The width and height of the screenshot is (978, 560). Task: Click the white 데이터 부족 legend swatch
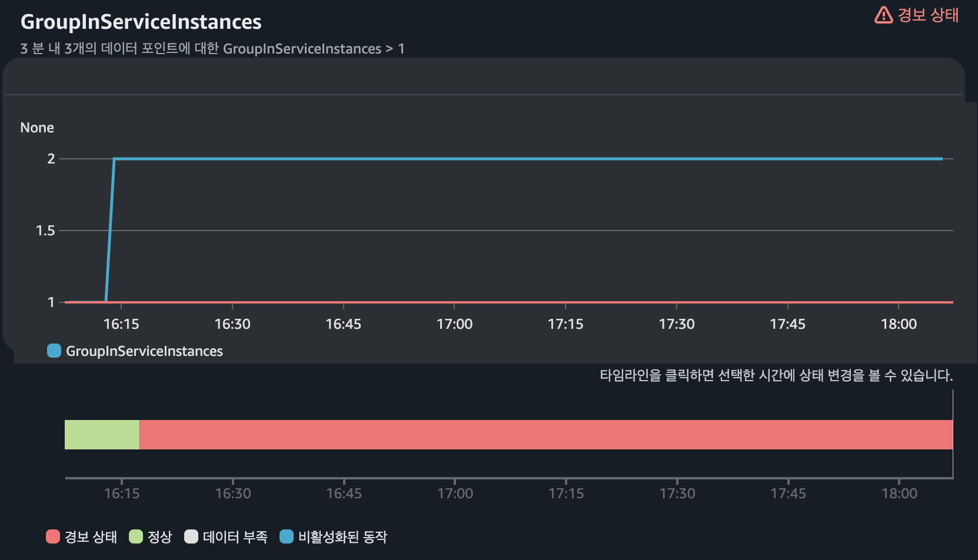(x=191, y=536)
